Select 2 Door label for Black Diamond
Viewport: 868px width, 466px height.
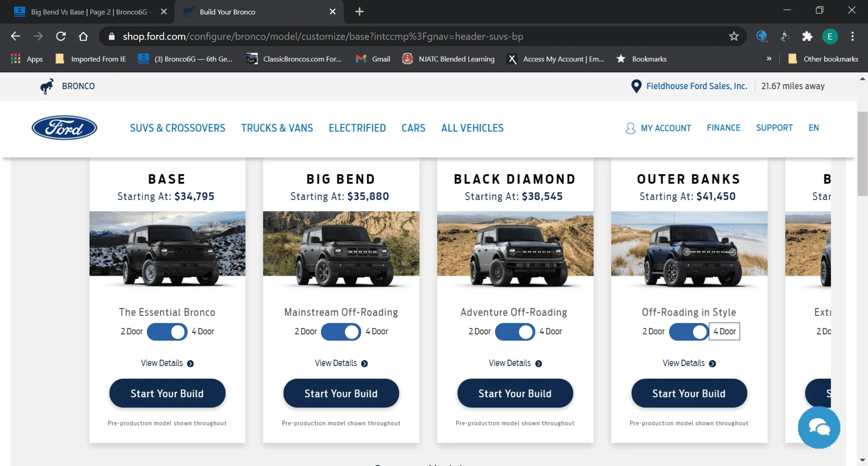click(x=480, y=332)
